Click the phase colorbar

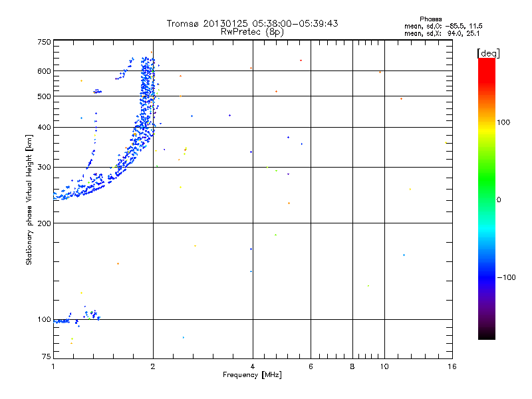487,199
